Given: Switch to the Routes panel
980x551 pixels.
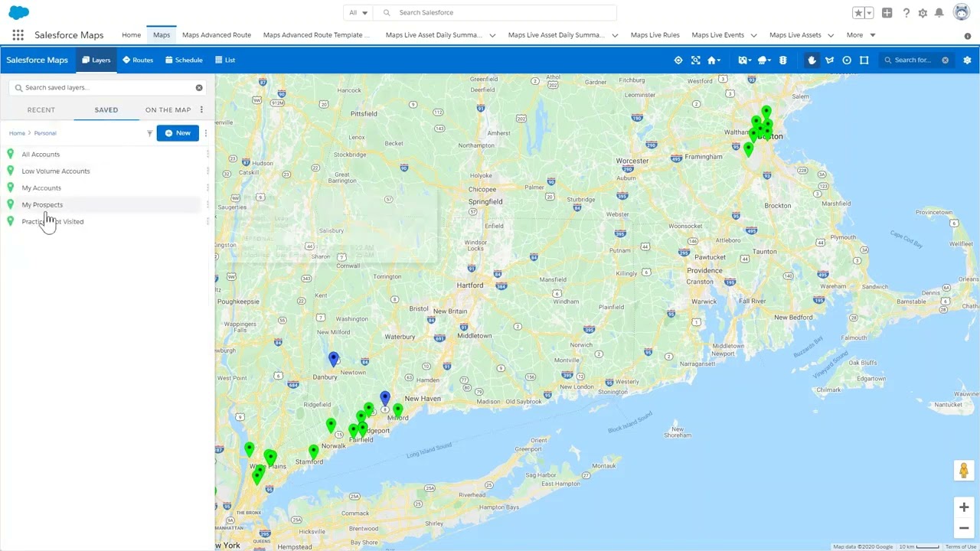Looking at the screenshot, I should point(138,60).
